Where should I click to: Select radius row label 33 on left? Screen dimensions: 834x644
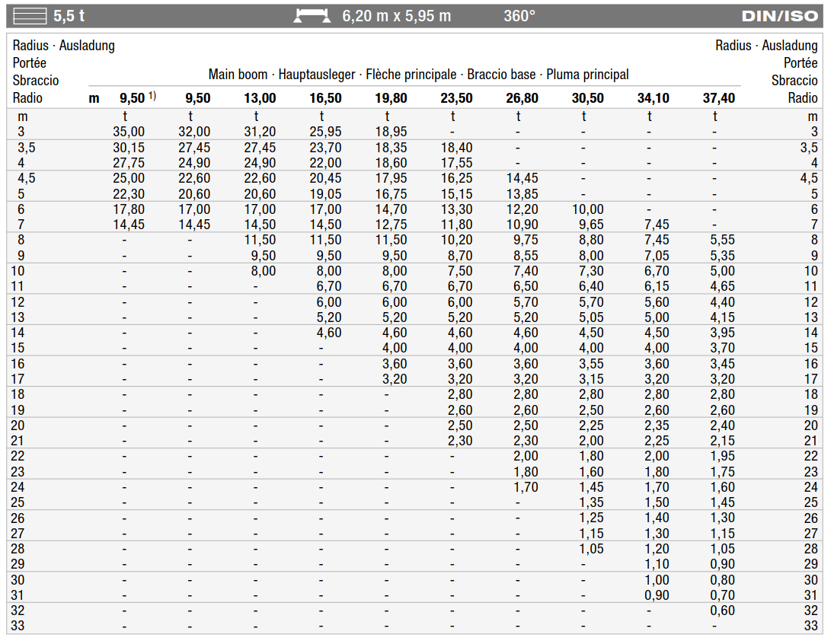tap(18, 626)
